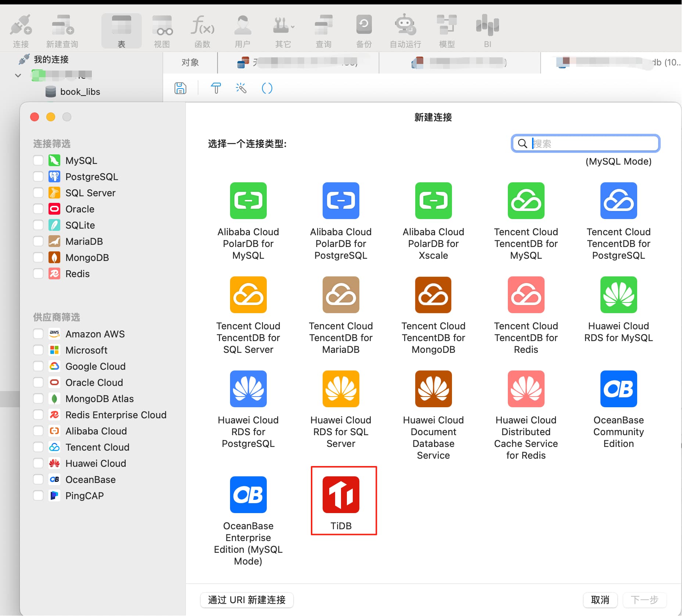682x616 pixels.
Task: Select TencentDB for Redis icon
Action: tap(526, 295)
